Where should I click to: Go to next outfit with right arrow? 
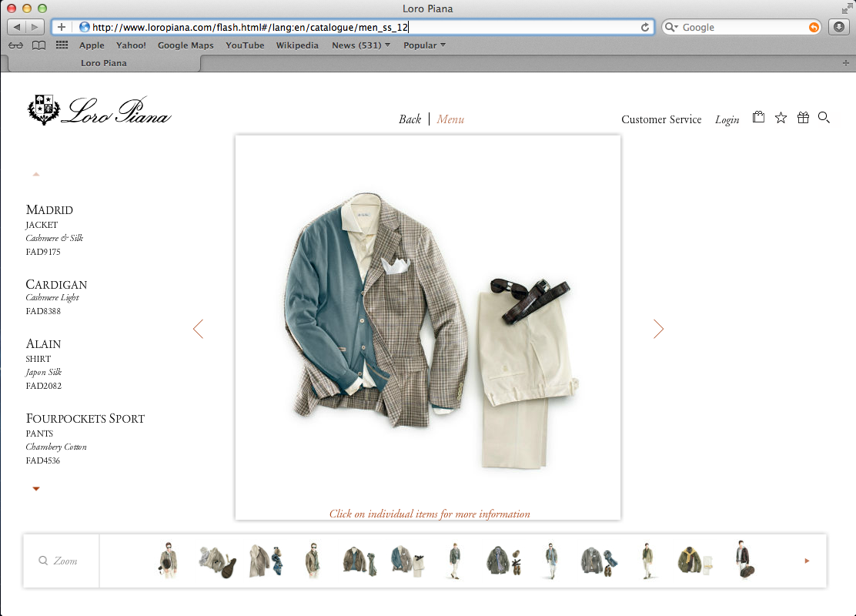coord(658,329)
